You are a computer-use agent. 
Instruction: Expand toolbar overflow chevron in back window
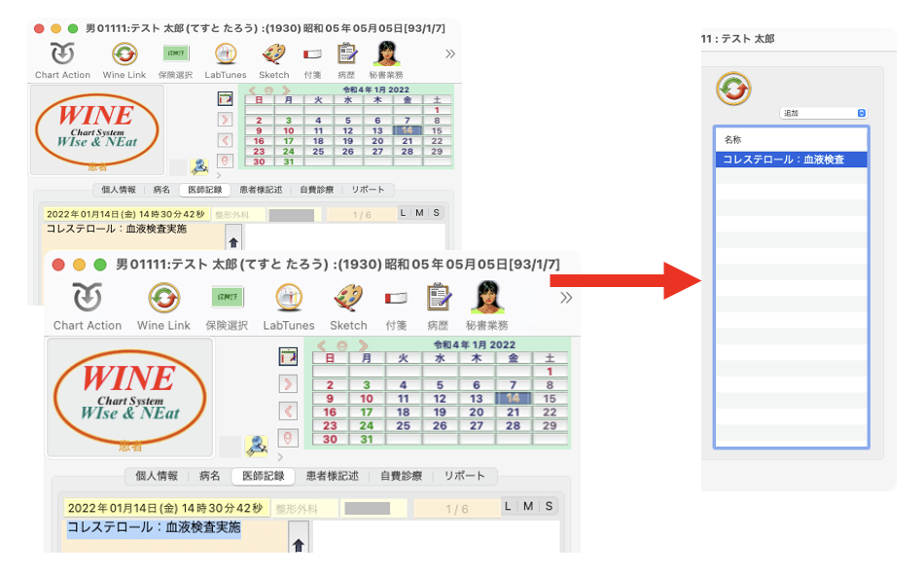coord(449,54)
